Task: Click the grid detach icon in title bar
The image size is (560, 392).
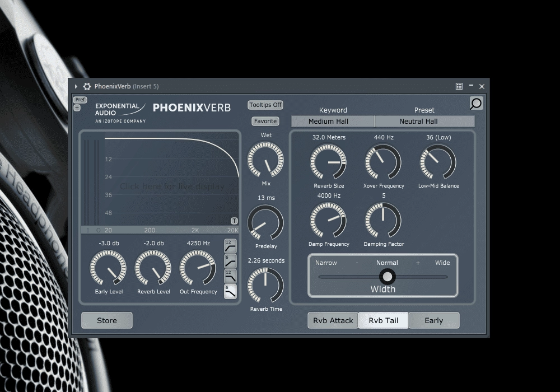Action: click(x=459, y=86)
